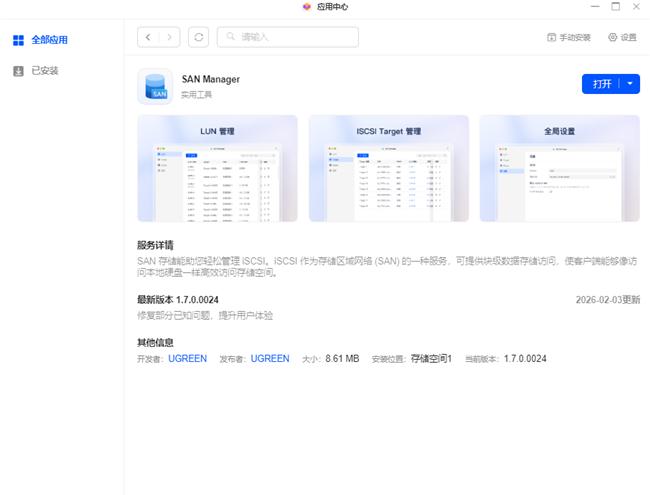The width and height of the screenshot is (650, 495).
Task: Refresh the app center page
Action: (199, 37)
